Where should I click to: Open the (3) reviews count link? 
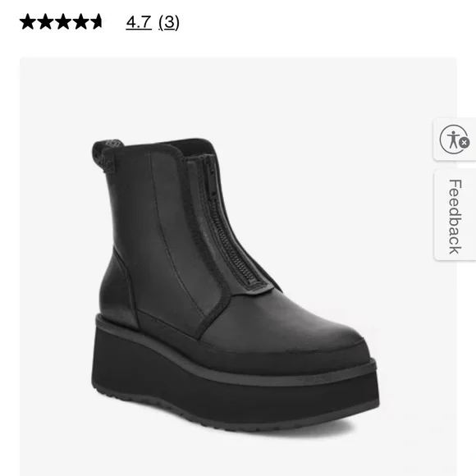[x=169, y=22]
